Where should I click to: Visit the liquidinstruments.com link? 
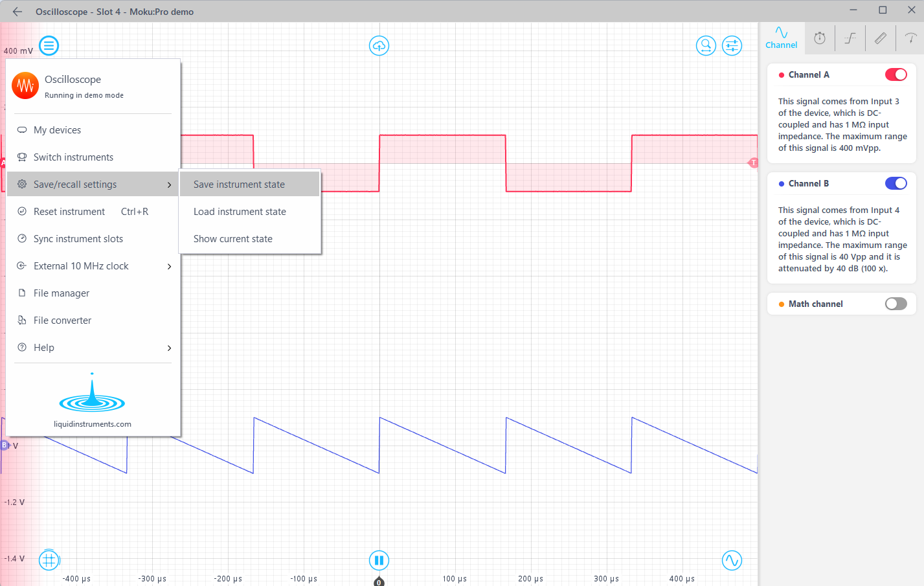(93, 424)
